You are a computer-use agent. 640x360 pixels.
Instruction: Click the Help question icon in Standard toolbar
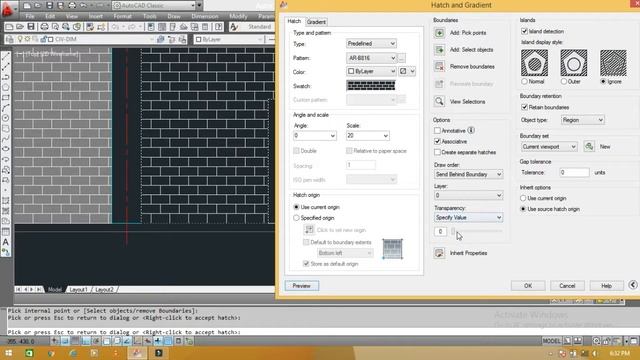point(219,27)
